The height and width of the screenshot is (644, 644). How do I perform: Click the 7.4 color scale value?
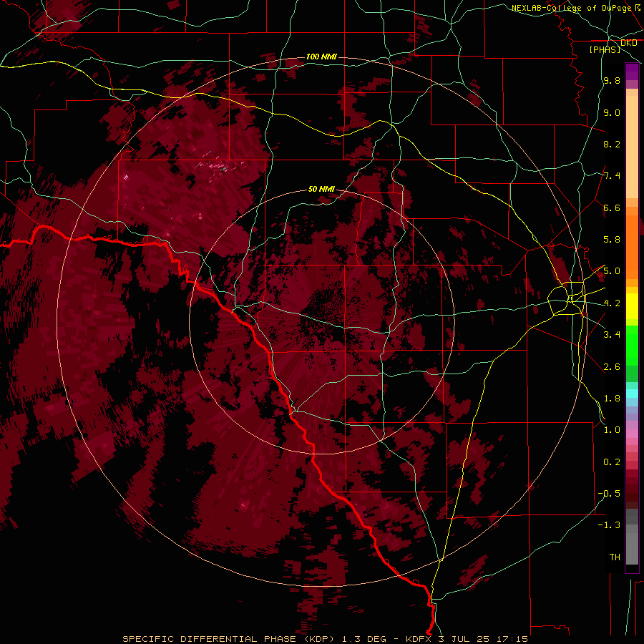(612, 176)
